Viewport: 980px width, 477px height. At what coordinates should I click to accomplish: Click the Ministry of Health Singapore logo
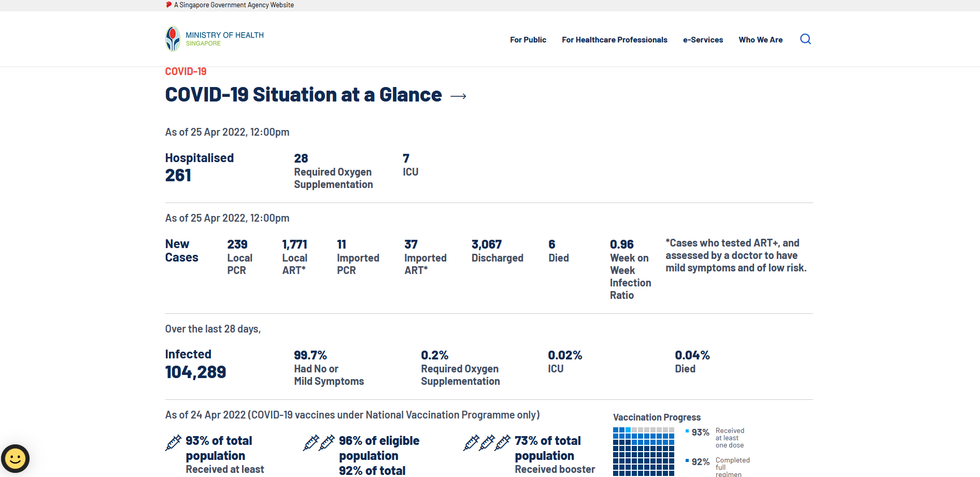(215, 39)
